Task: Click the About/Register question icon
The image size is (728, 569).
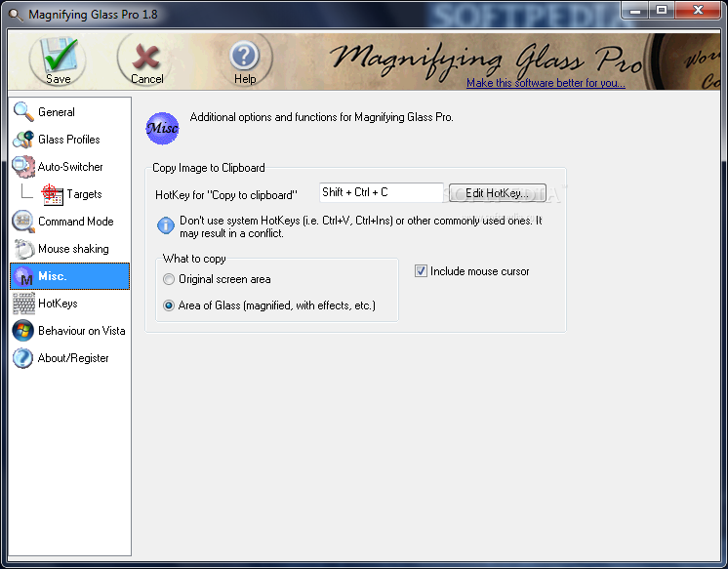Action: 23,358
